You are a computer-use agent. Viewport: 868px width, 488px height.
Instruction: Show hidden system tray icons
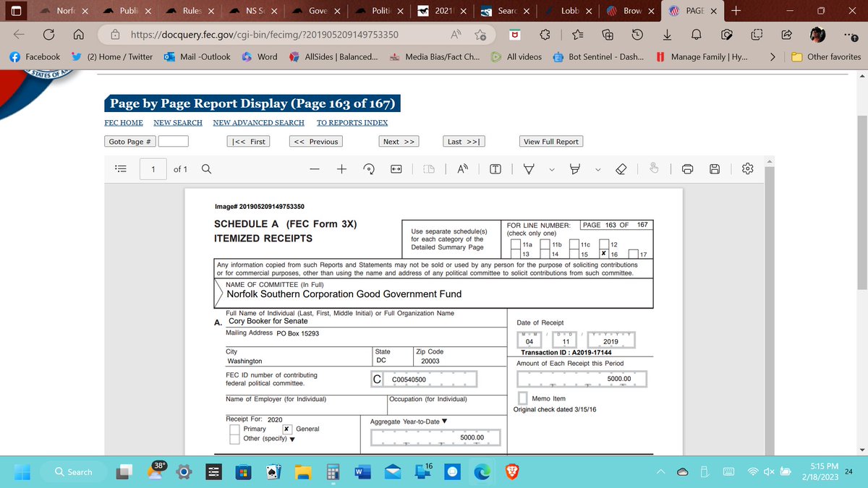click(x=661, y=471)
